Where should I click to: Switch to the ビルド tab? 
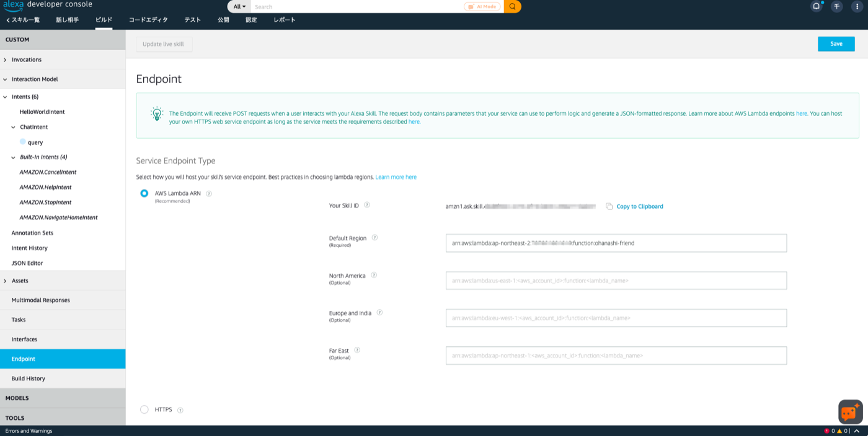(104, 20)
